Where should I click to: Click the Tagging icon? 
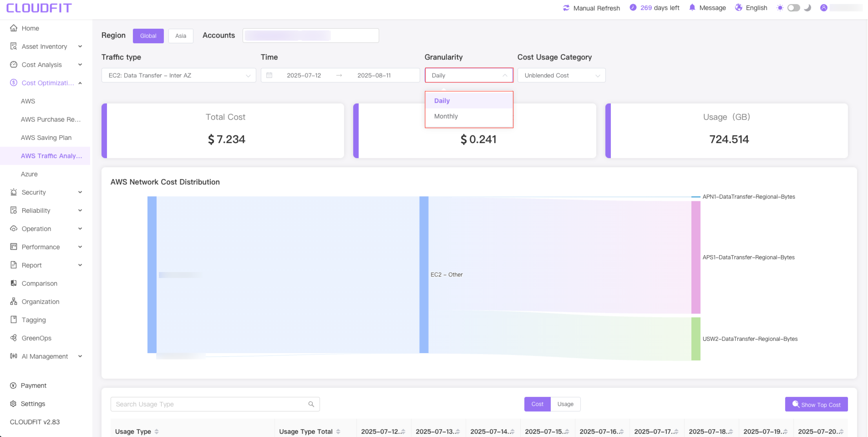click(14, 319)
